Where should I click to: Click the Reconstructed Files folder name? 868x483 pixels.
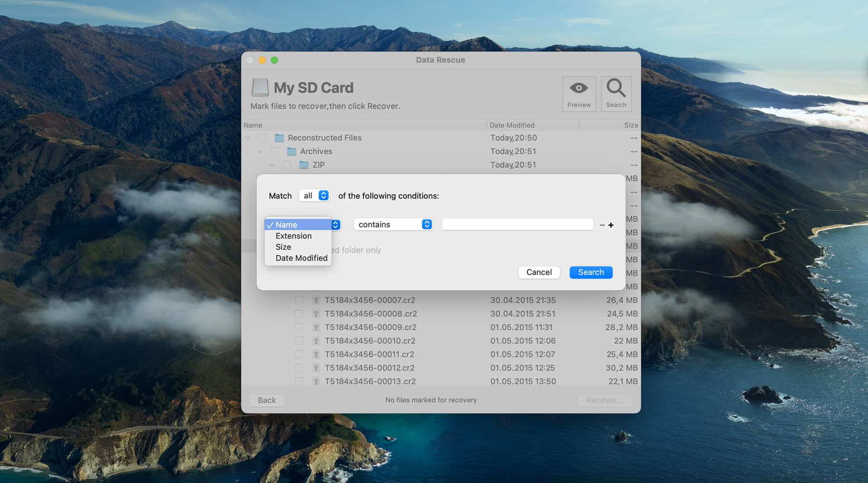coord(325,138)
